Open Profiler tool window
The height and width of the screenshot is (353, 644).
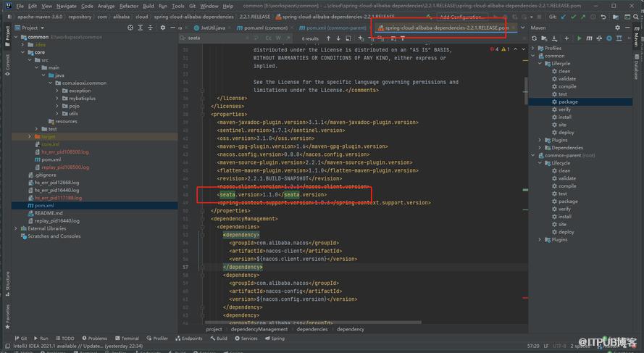tap(157, 339)
